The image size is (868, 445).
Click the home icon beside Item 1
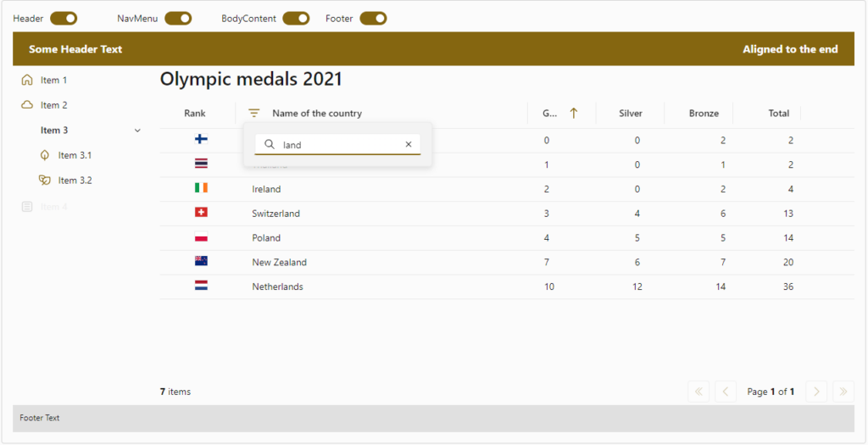(x=27, y=81)
